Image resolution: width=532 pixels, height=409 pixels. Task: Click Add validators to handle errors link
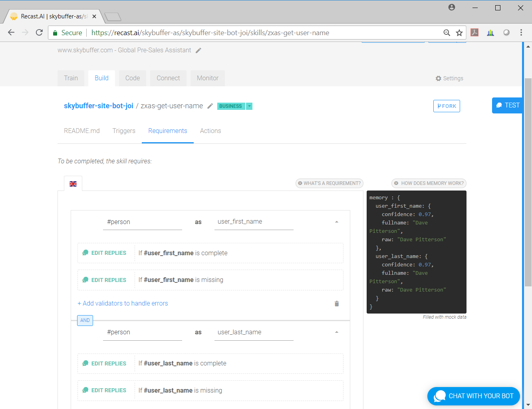tap(123, 304)
